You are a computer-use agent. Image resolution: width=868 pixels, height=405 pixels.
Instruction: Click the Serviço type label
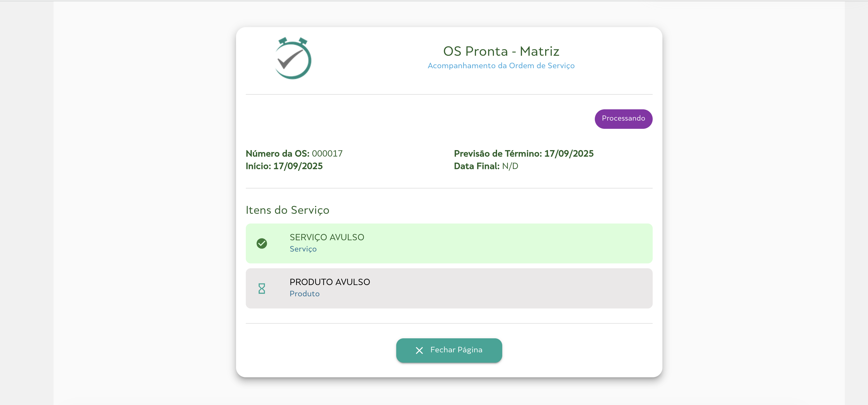click(303, 249)
